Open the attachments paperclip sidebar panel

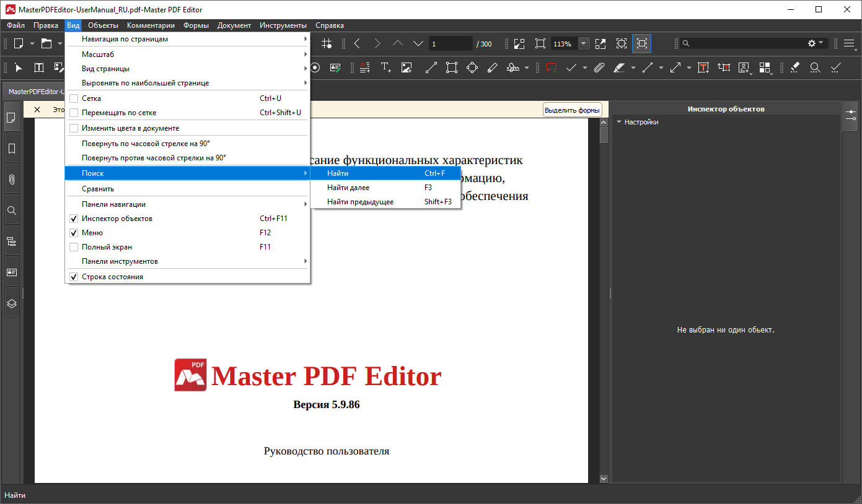click(11, 180)
